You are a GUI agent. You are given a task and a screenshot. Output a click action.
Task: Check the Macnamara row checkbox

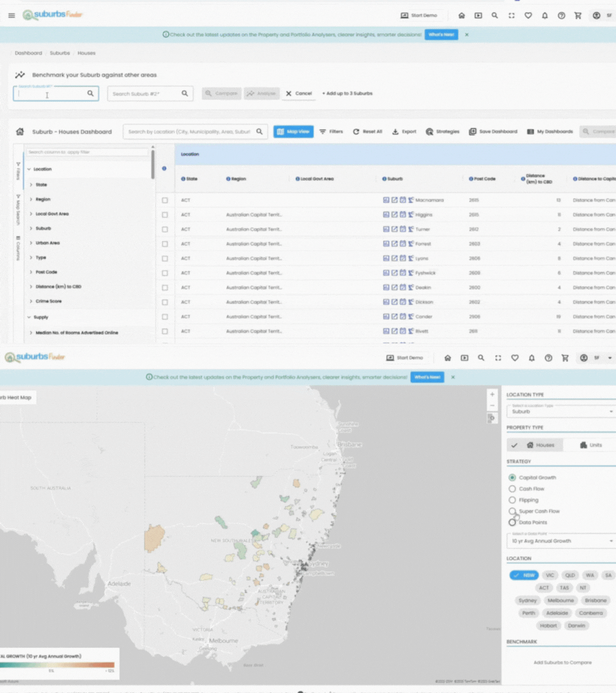pyautogui.click(x=165, y=201)
